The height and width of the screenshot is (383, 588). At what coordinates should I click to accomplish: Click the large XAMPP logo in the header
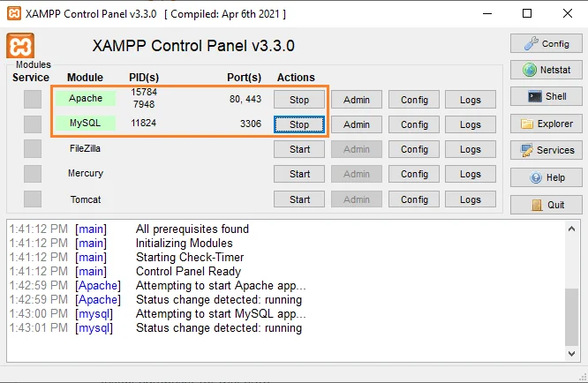pos(20,46)
